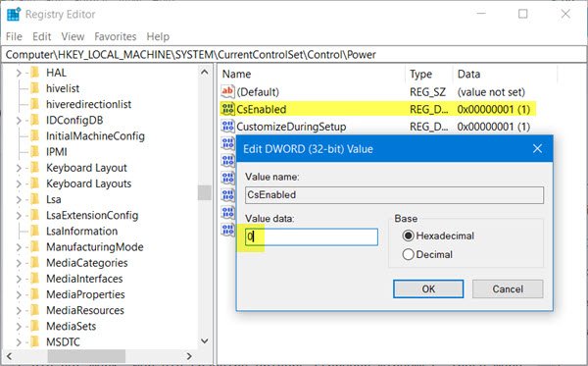
Task: Expand the MediaResources node
Action: (x=19, y=310)
